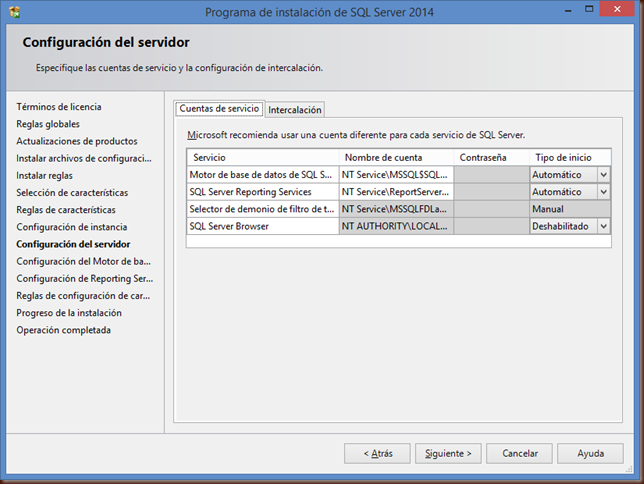Image resolution: width=644 pixels, height=484 pixels.
Task: Open help with the Ayuda button
Action: (590, 453)
